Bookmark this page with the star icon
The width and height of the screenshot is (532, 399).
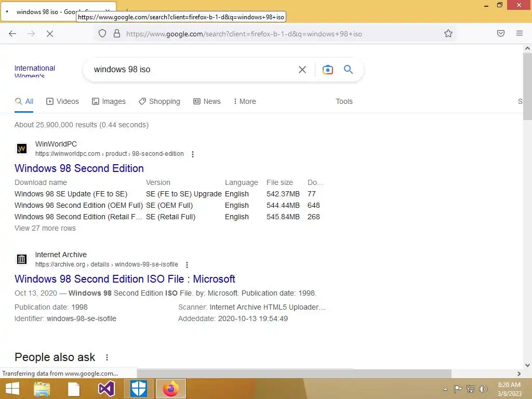pos(448,33)
